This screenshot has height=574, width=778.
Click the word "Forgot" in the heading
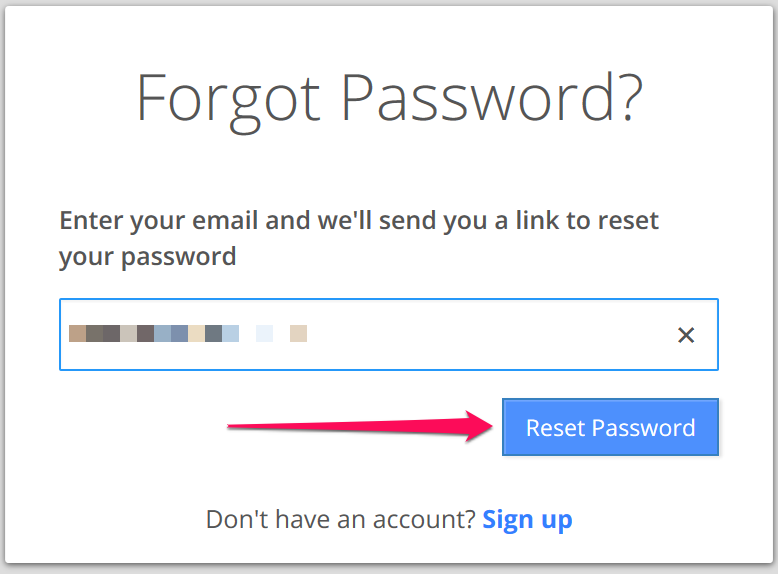click(x=228, y=98)
